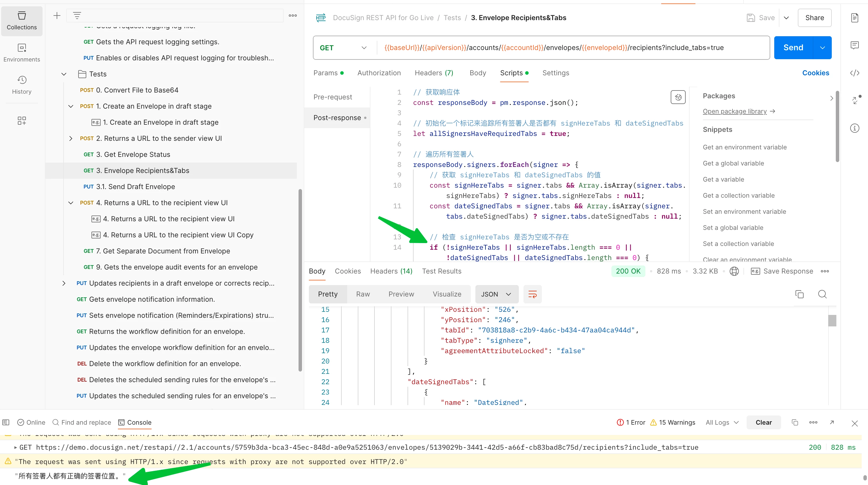Open the History sidebar panel

click(22, 85)
